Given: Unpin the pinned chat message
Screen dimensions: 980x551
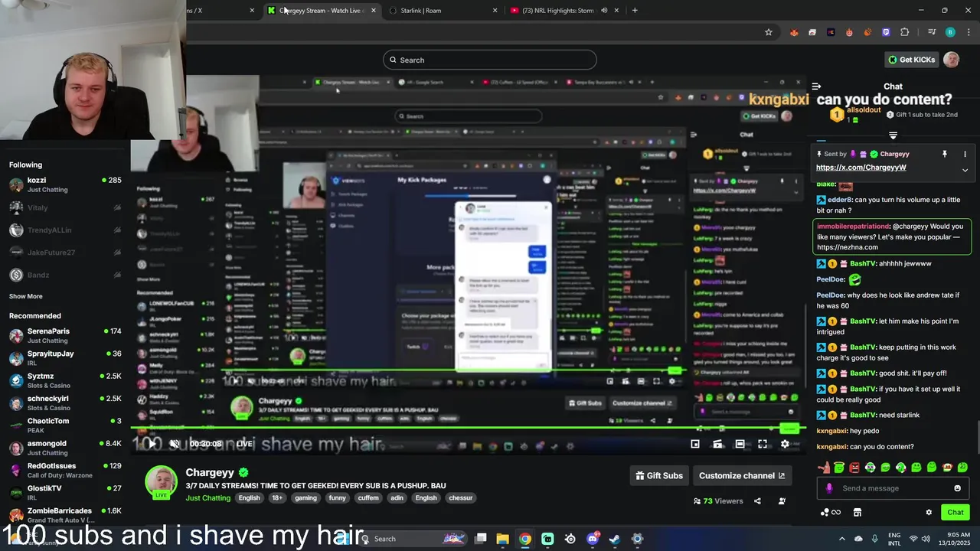Looking at the screenshot, I should click(x=945, y=154).
